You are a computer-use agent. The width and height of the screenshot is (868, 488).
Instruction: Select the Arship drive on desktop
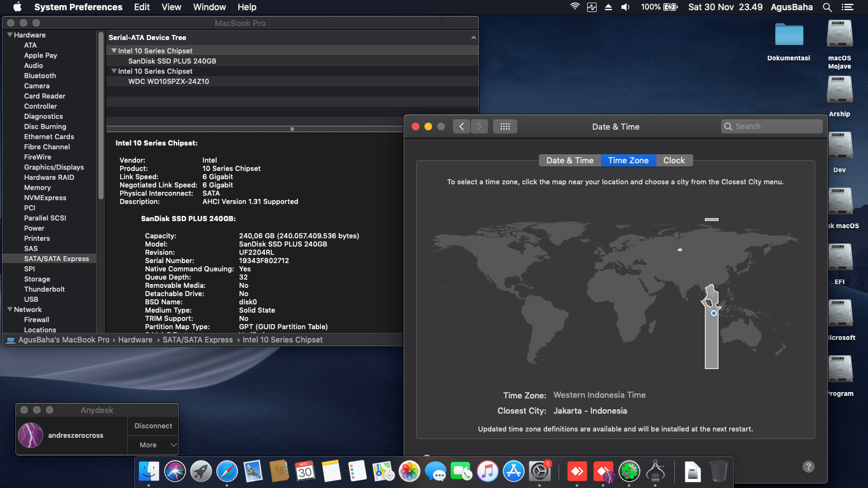click(x=839, y=97)
